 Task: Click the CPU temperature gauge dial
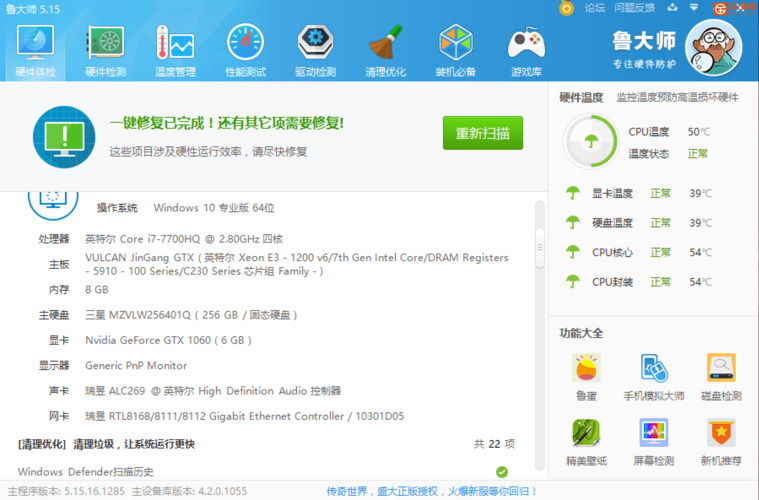pos(591,141)
